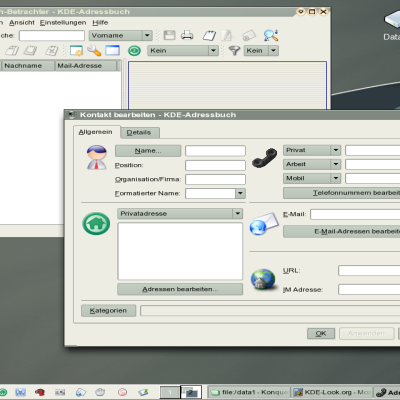
Task: Click the Arbeit phone number field
Action: (x=373, y=164)
